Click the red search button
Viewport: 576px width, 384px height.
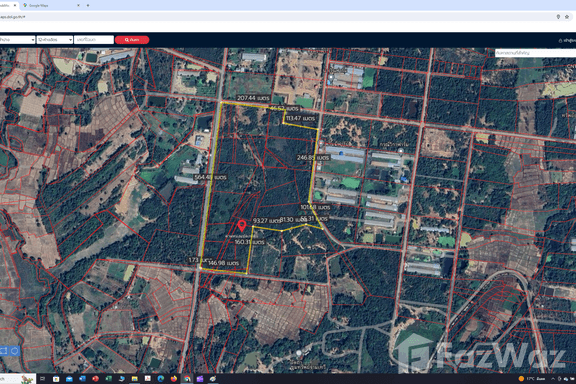tap(132, 40)
